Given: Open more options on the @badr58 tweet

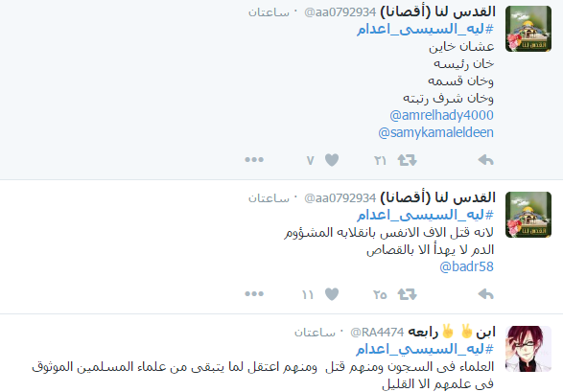Looking at the screenshot, I should (x=254, y=294).
